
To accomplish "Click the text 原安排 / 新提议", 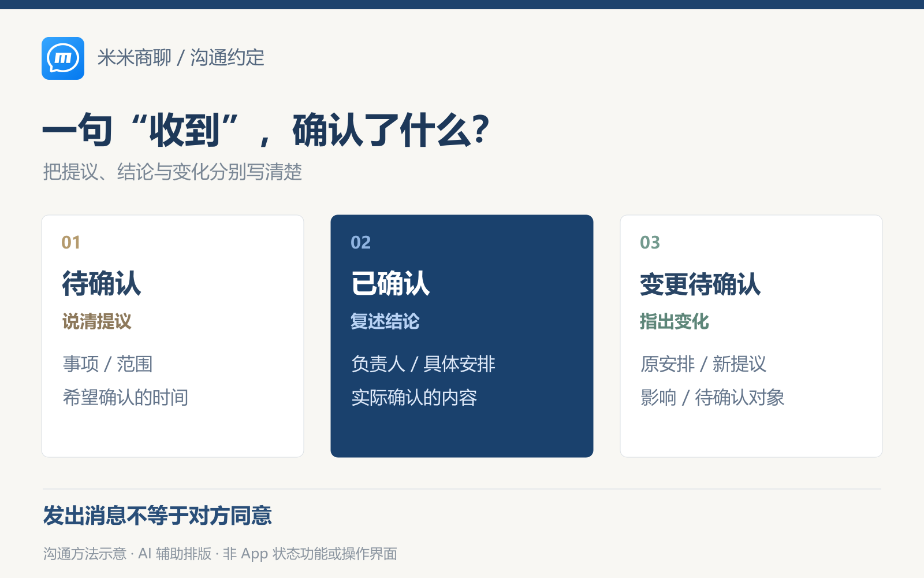I will coord(703,364).
